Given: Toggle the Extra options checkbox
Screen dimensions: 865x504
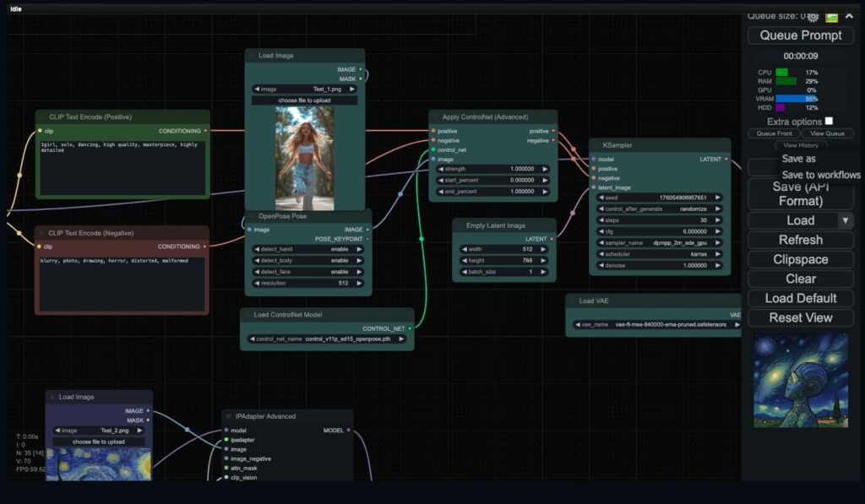Looking at the screenshot, I should pyautogui.click(x=829, y=121).
